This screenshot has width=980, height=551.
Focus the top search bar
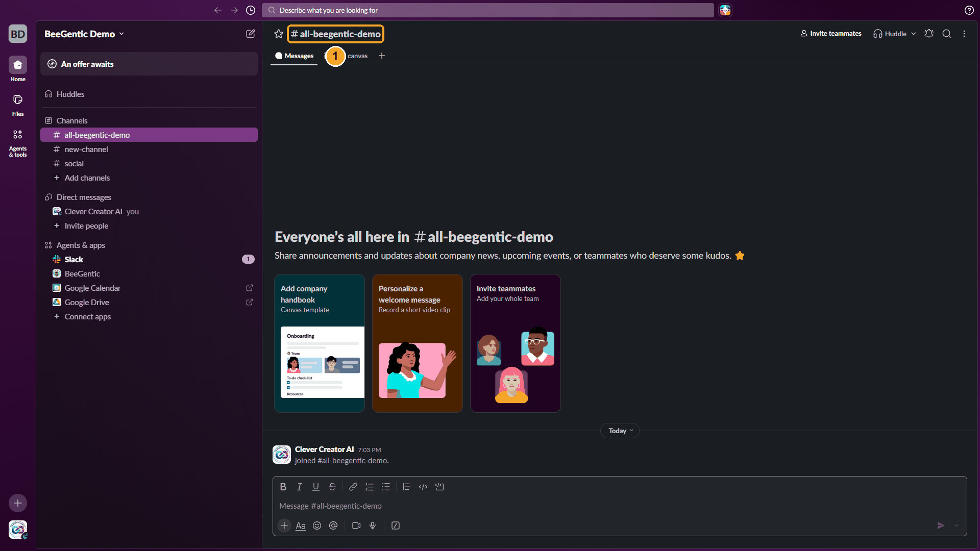pos(488,10)
